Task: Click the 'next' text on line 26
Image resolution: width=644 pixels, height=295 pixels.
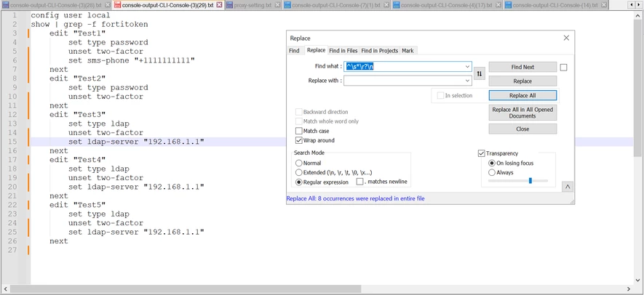Action: 59,241
